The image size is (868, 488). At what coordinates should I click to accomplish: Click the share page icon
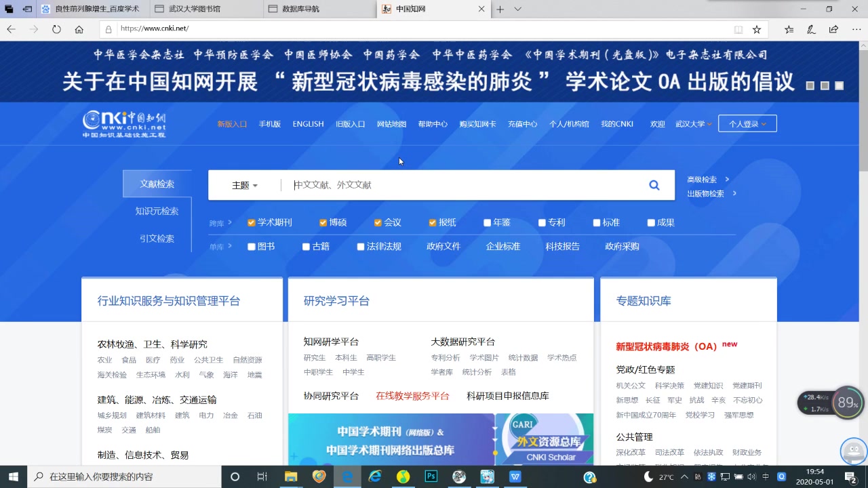pyautogui.click(x=833, y=29)
